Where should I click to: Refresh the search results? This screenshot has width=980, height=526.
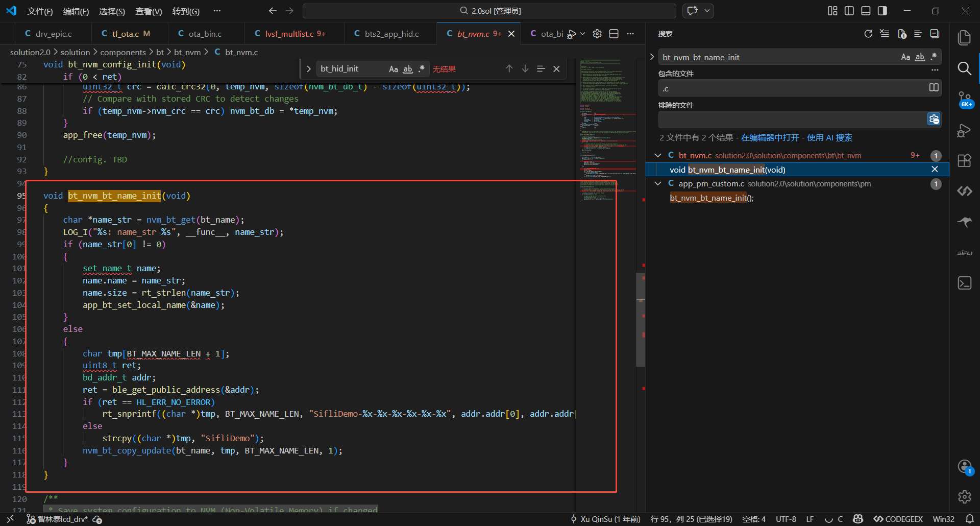coord(868,34)
